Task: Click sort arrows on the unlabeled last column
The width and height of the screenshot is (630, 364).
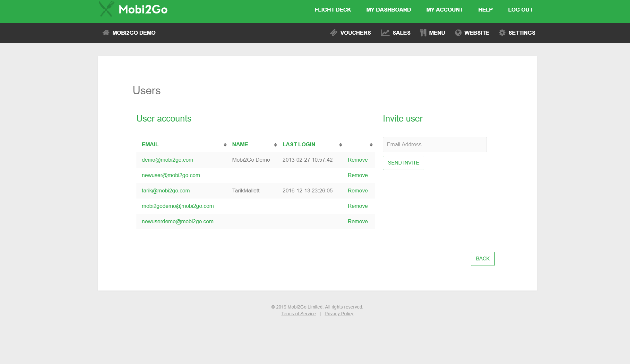Action: 371,145
